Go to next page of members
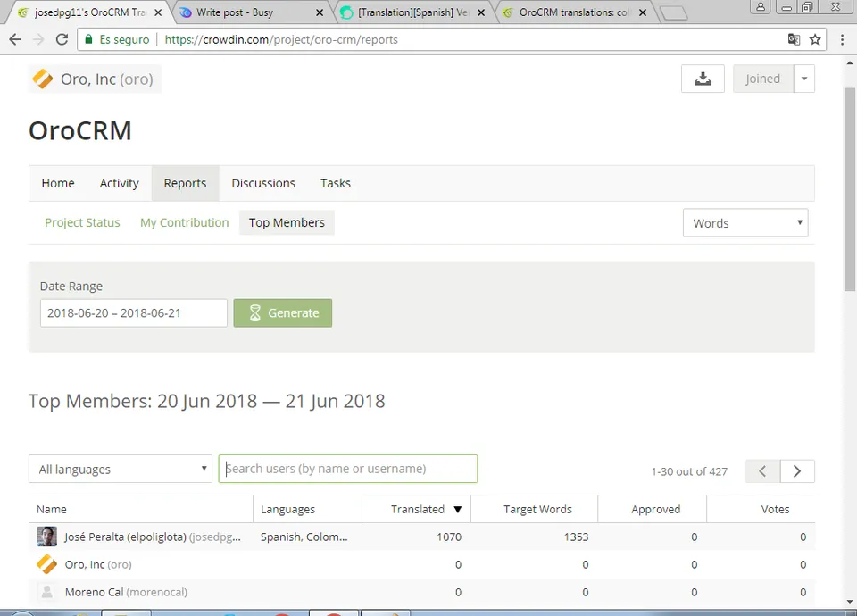This screenshot has width=857, height=616. pos(797,471)
